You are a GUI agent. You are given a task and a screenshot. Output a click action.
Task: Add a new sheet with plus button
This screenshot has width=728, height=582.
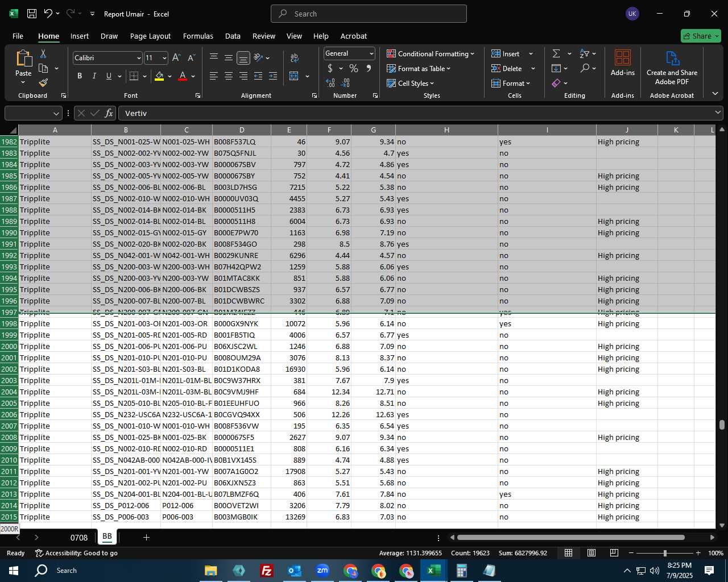146,537
